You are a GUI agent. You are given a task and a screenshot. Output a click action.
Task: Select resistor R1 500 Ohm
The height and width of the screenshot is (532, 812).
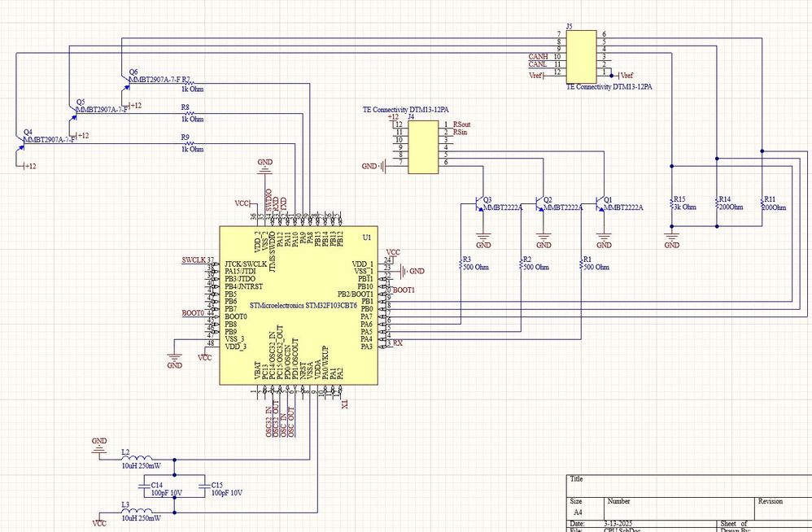click(581, 264)
